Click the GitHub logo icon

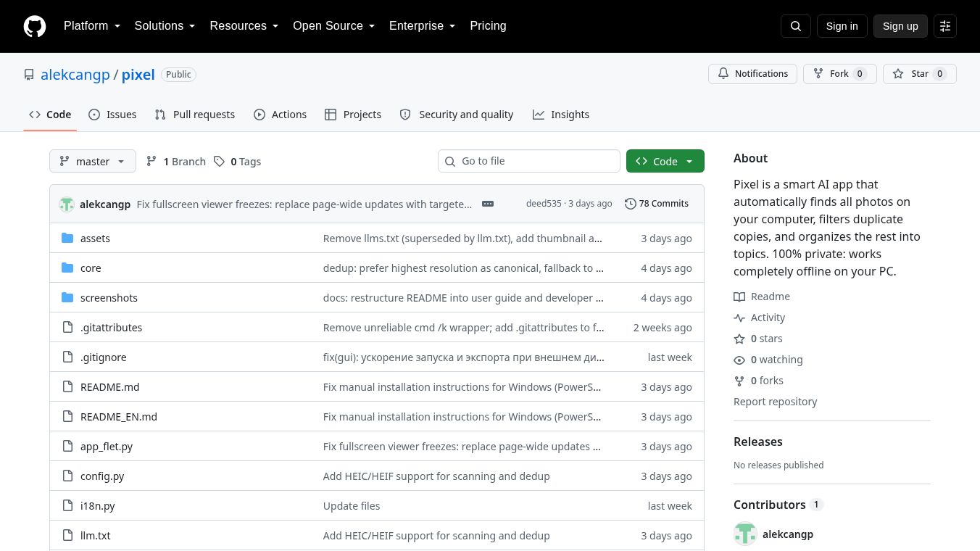(35, 26)
